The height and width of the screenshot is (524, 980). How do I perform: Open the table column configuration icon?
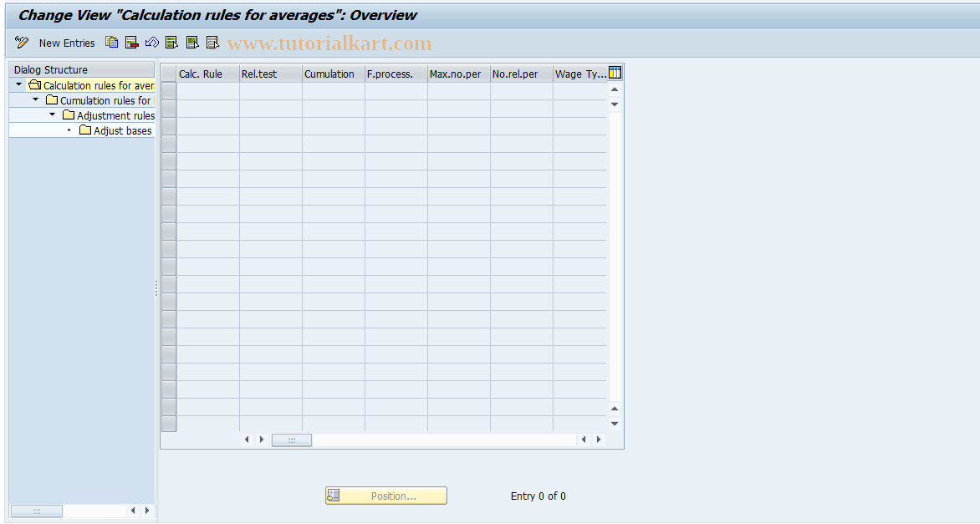pyautogui.click(x=615, y=73)
